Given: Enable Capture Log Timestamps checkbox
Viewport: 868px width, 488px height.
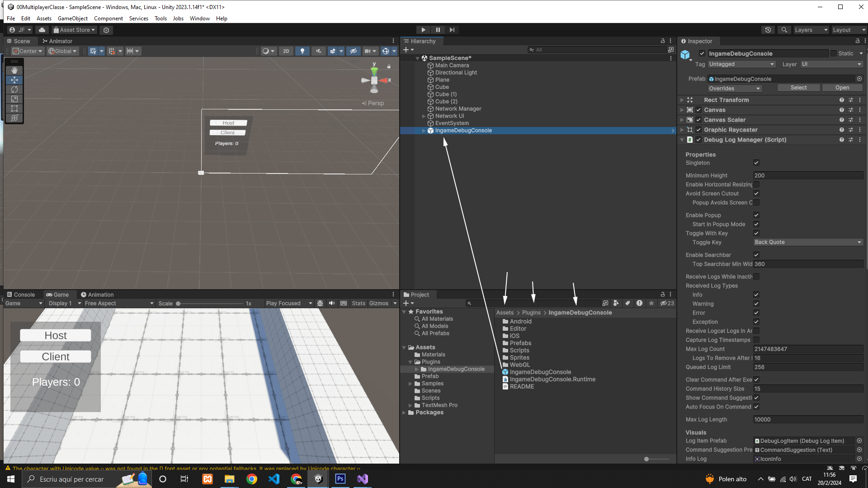Looking at the screenshot, I should coord(756,340).
